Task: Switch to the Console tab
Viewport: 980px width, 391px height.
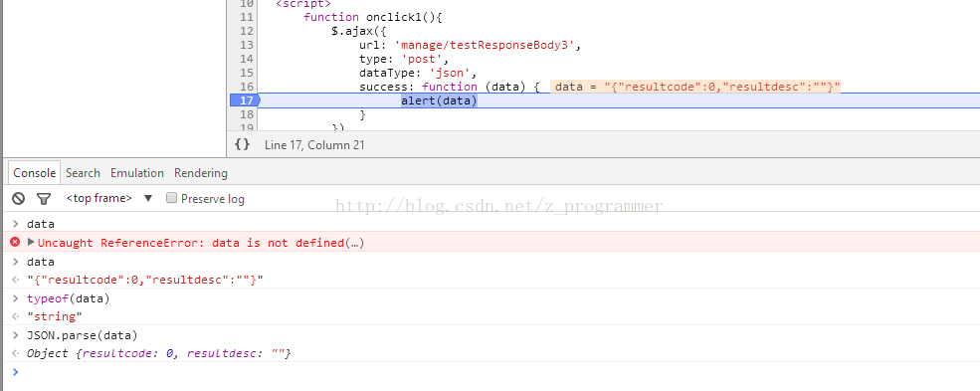Action: coord(35,172)
